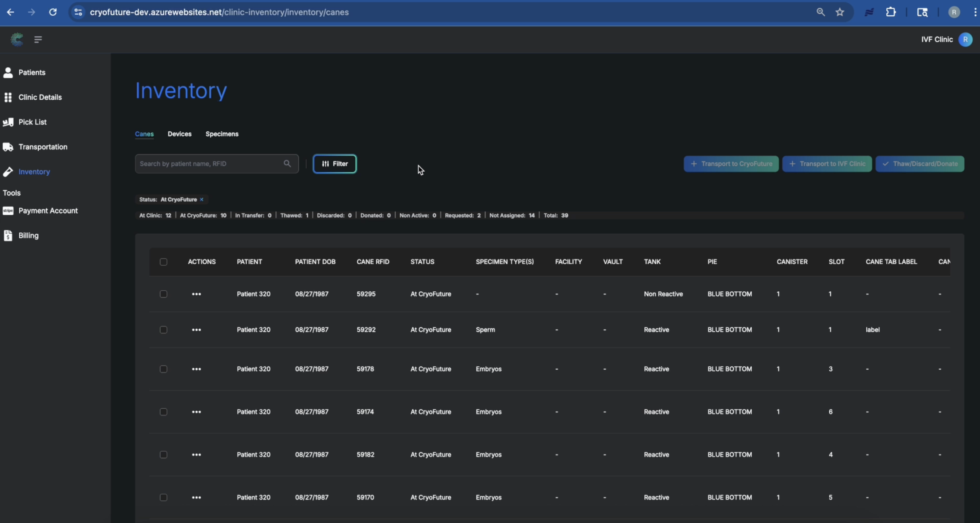Viewport: 980px width, 523px height.
Task: Open actions menu for cane 59174
Action: [196, 412]
